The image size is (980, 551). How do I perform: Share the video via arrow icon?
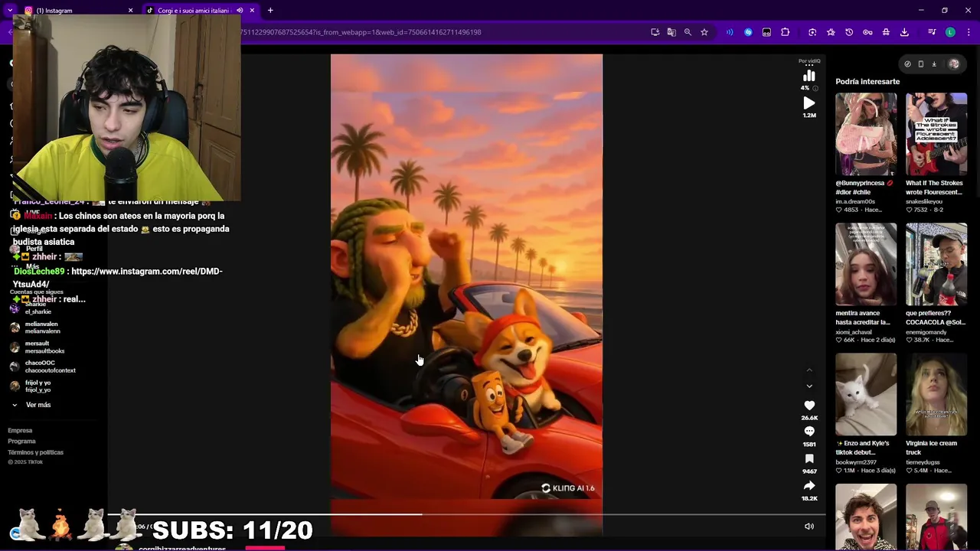pos(809,486)
